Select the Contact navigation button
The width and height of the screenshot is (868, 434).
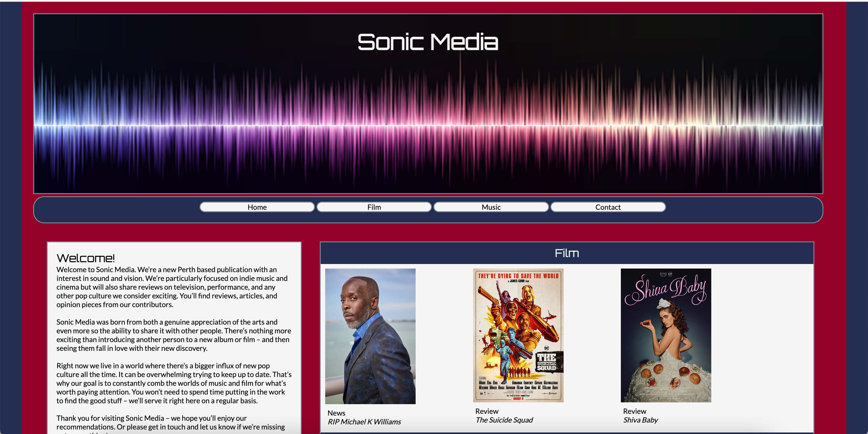click(608, 207)
